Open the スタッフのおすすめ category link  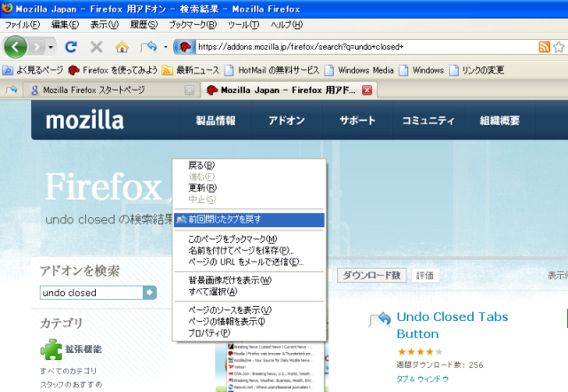click(71, 384)
